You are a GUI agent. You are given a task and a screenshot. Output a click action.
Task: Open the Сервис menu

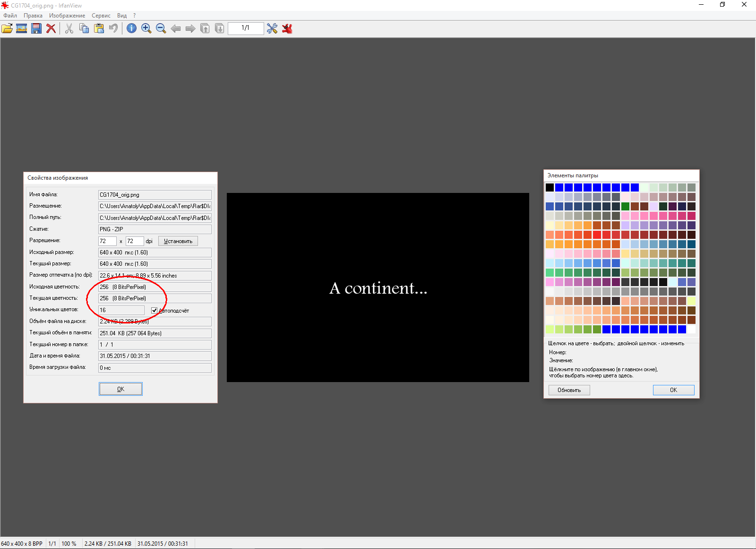101,16
